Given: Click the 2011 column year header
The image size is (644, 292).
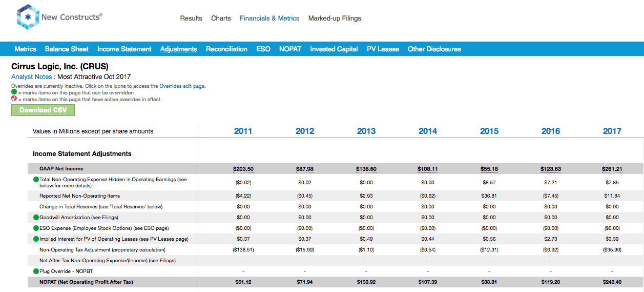Looking at the screenshot, I should point(243,131).
